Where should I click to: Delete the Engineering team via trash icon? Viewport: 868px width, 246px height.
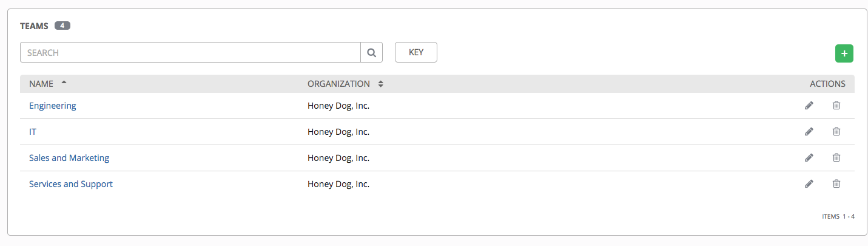click(x=836, y=106)
